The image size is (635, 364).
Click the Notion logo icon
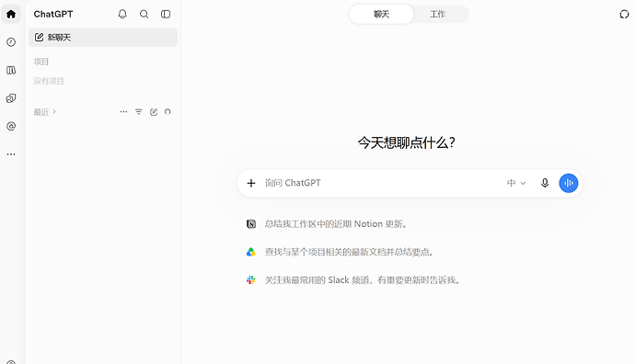tap(251, 224)
